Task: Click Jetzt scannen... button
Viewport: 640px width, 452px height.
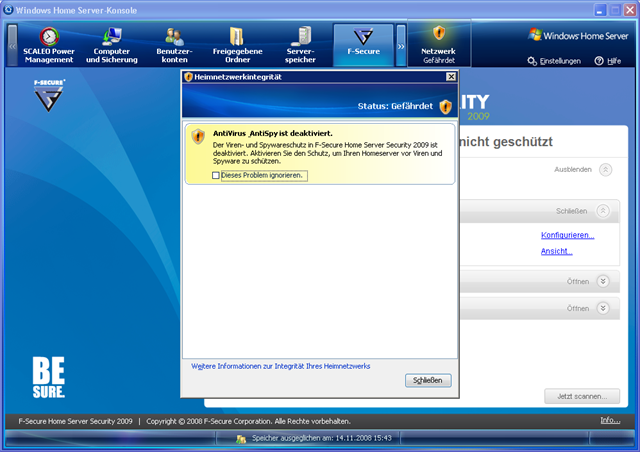Action: point(582,396)
